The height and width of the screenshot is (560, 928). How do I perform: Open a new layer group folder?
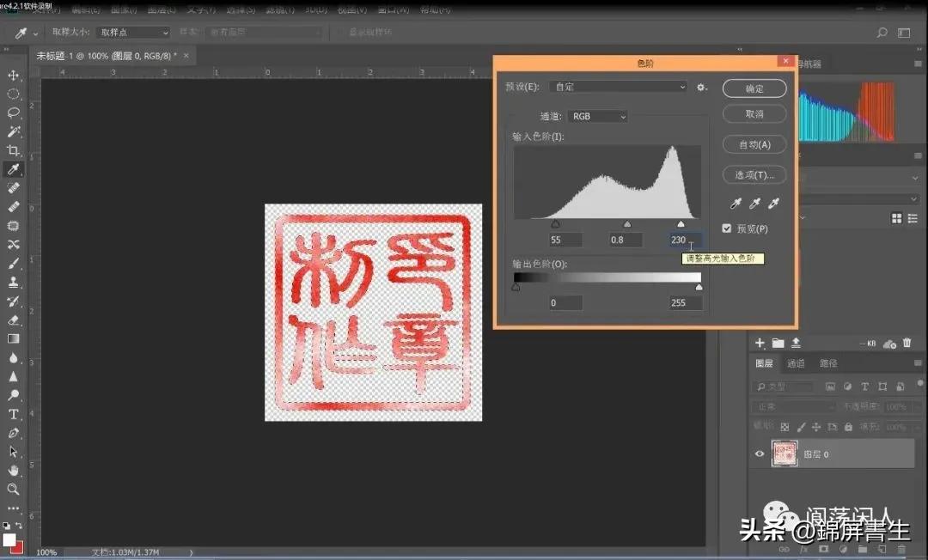click(779, 343)
